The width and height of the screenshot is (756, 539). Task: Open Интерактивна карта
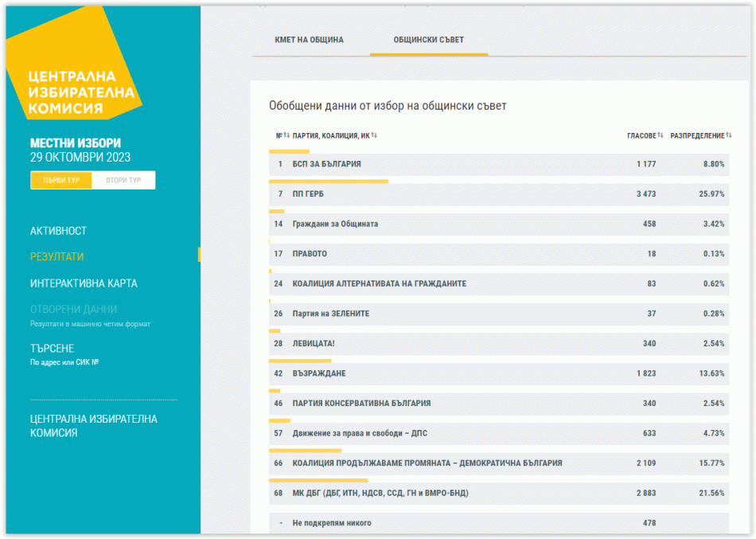[84, 283]
